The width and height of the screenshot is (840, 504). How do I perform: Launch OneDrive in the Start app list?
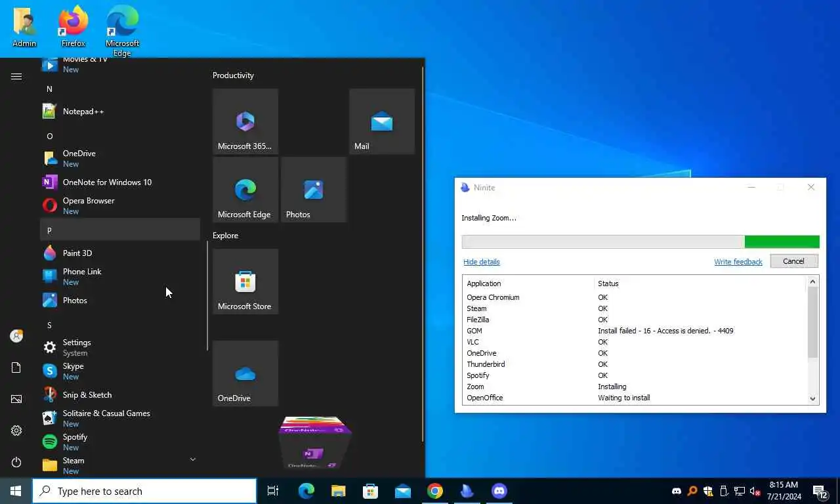(120, 158)
